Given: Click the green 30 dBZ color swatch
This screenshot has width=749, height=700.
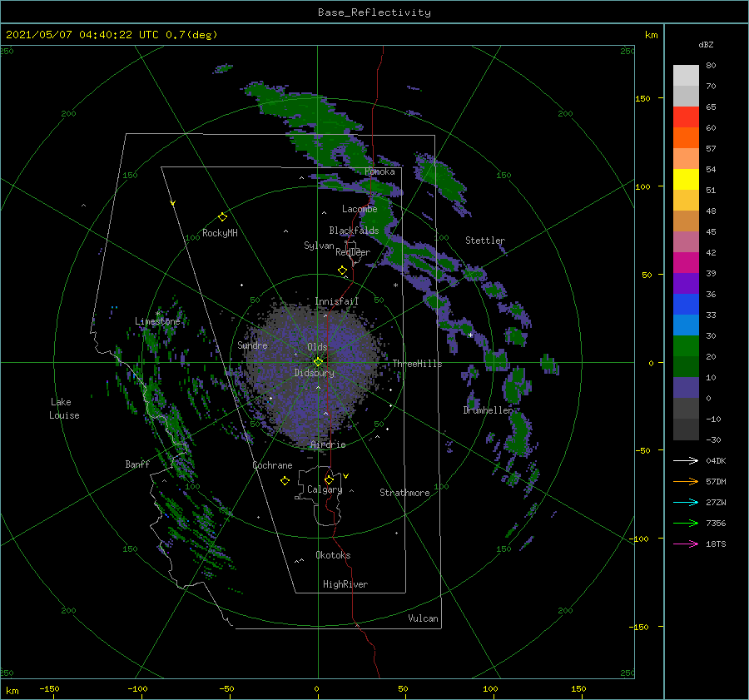Looking at the screenshot, I should tap(686, 346).
